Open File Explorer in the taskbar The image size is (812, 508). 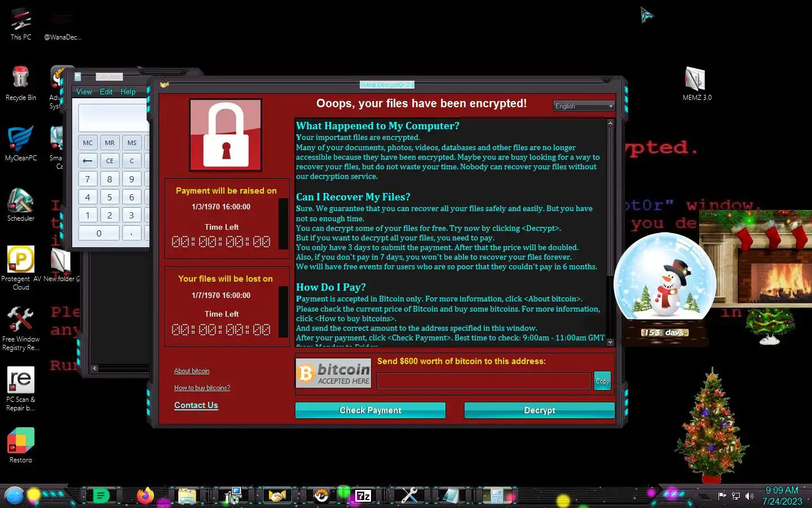187,496
